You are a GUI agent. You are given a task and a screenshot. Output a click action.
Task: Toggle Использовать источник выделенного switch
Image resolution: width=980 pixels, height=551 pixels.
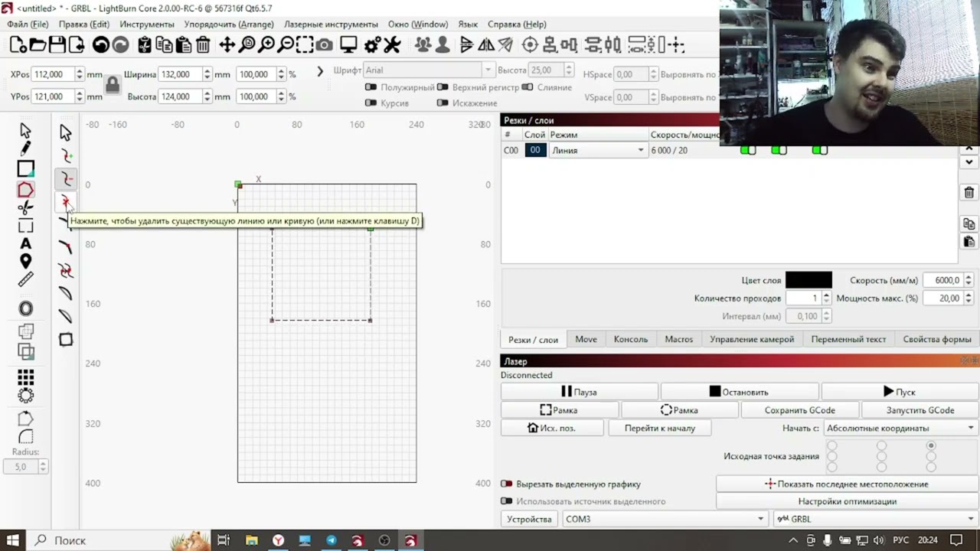506,501
